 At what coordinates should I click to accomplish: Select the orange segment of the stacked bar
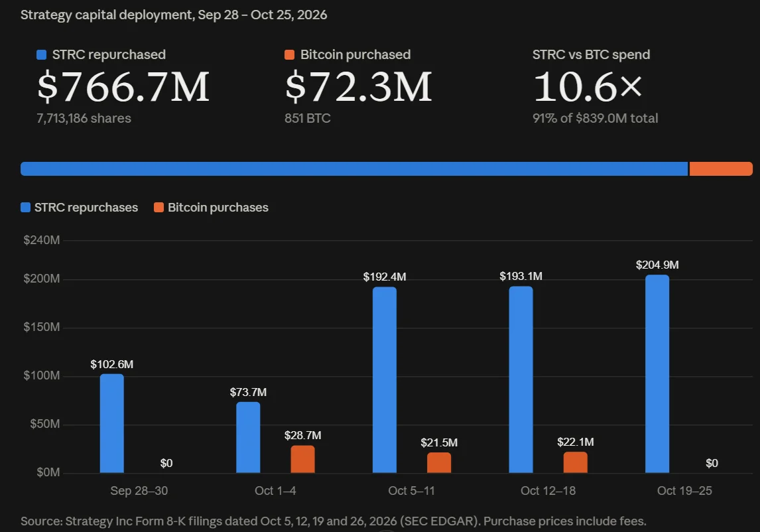(x=721, y=168)
